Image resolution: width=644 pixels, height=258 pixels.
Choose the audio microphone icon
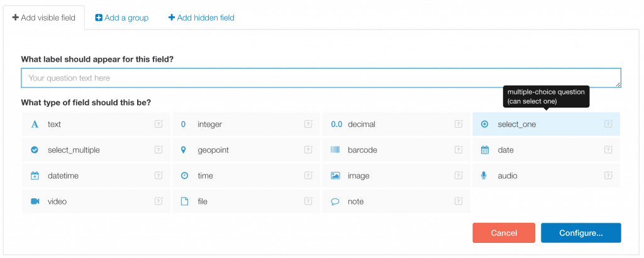[484, 176]
